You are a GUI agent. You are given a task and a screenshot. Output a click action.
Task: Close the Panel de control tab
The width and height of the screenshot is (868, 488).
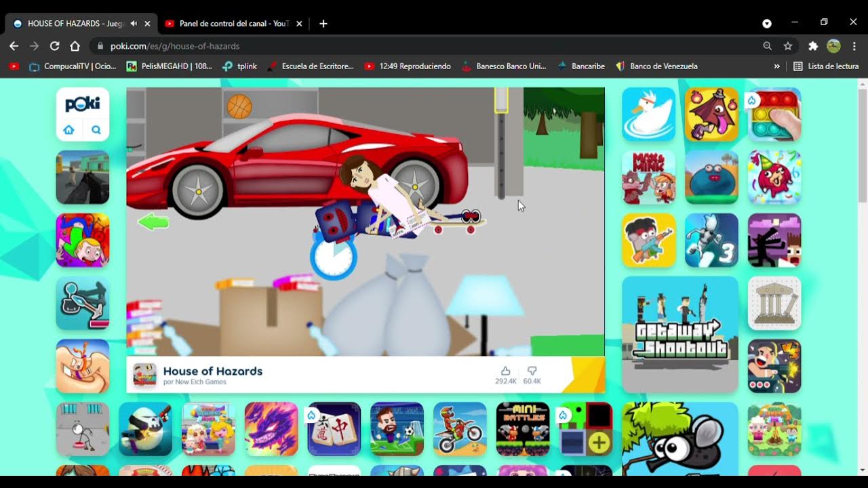point(299,23)
